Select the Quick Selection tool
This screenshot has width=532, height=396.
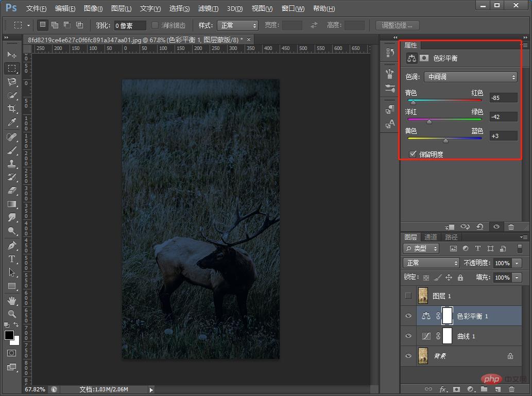(x=12, y=95)
